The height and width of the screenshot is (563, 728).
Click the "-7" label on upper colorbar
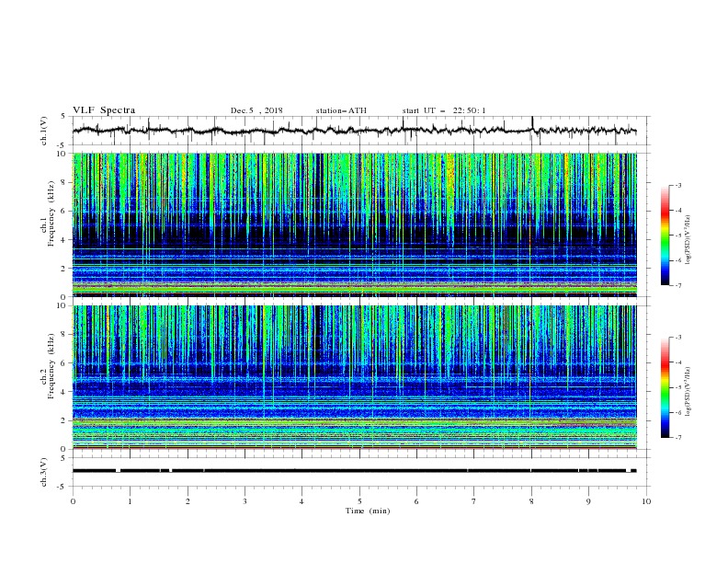pyautogui.click(x=678, y=285)
